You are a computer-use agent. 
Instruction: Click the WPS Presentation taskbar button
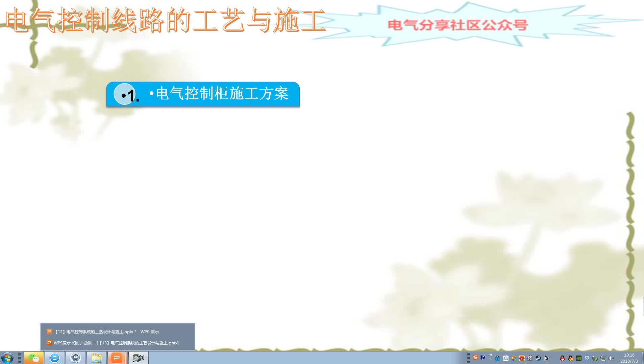(117, 358)
